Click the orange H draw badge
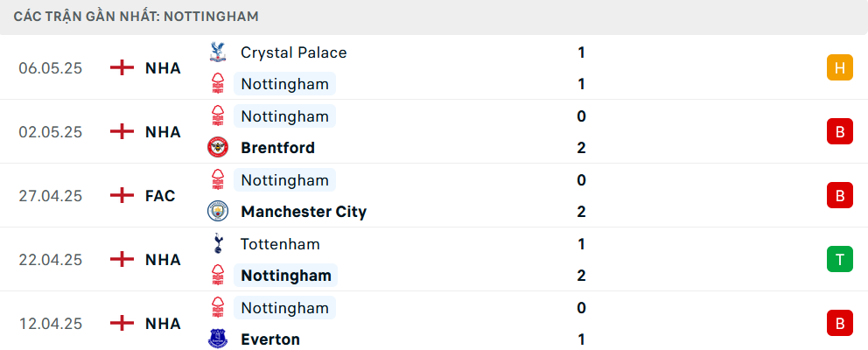Screen dimensions: 868x350 [840, 68]
